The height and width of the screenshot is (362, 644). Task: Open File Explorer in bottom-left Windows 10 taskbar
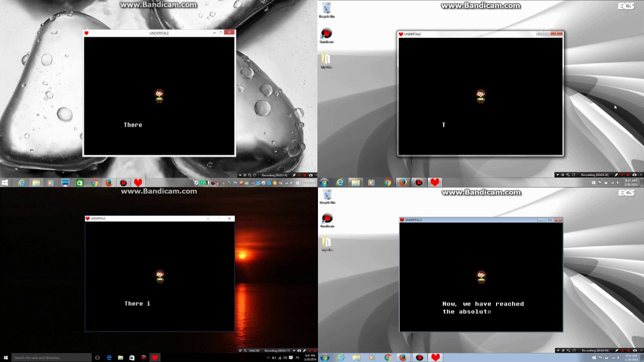coord(121,358)
